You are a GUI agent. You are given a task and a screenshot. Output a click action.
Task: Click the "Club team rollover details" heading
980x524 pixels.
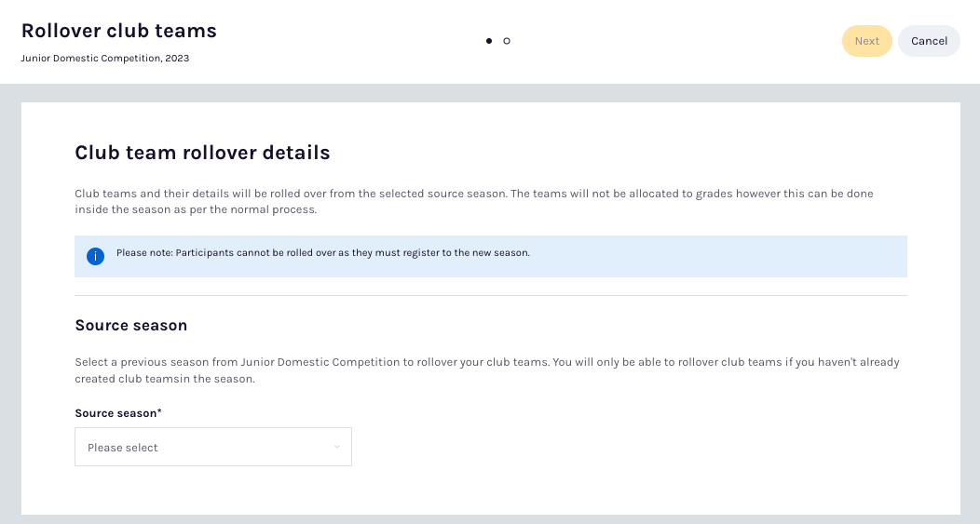click(x=202, y=152)
